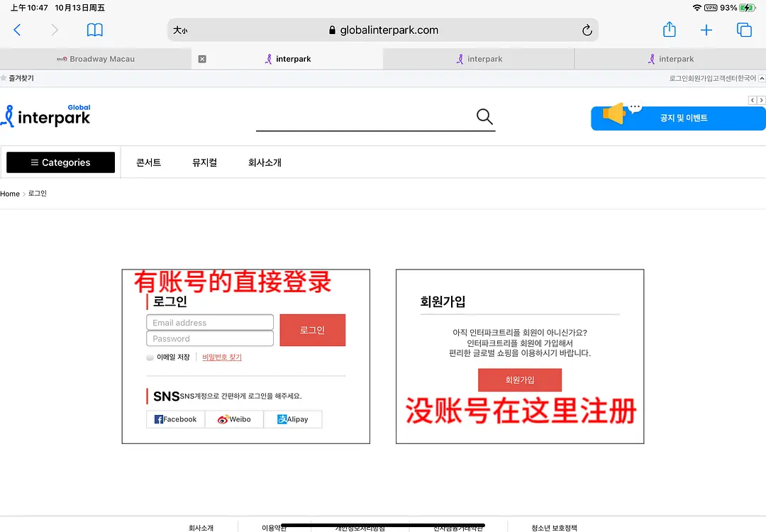Image resolution: width=766 pixels, height=532 pixels.
Task: Open the 비밀번호 찾기 link
Action: (x=222, y=357)
